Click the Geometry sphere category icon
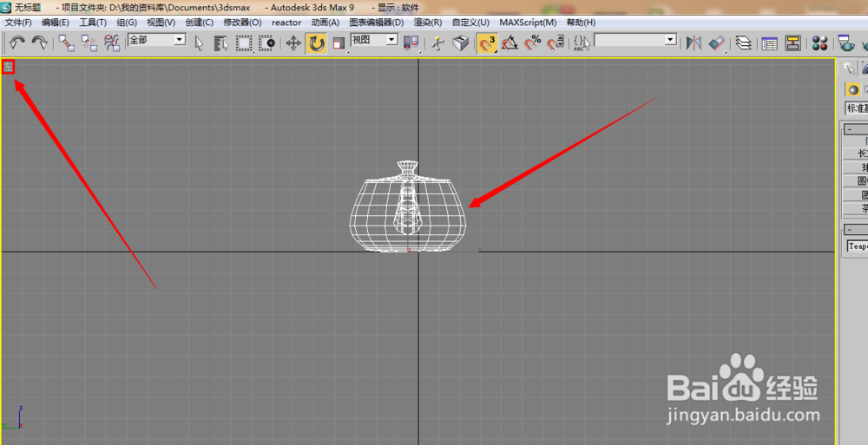The width and height of the screenshot is (868, 445). (x=853, y=89)
